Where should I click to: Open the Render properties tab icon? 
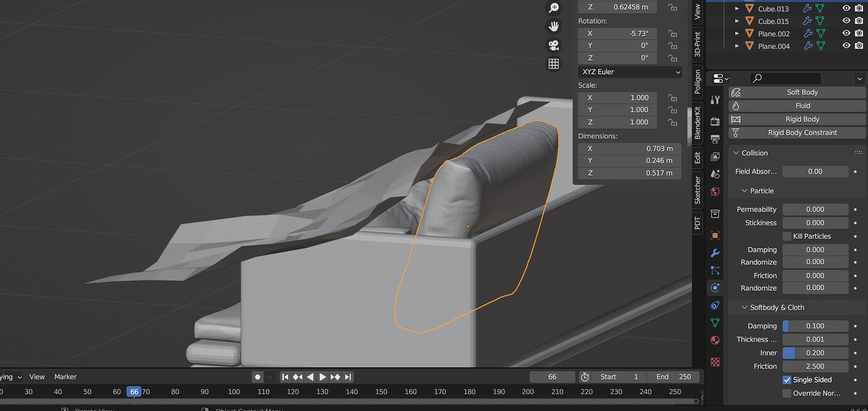click(715, 121)
